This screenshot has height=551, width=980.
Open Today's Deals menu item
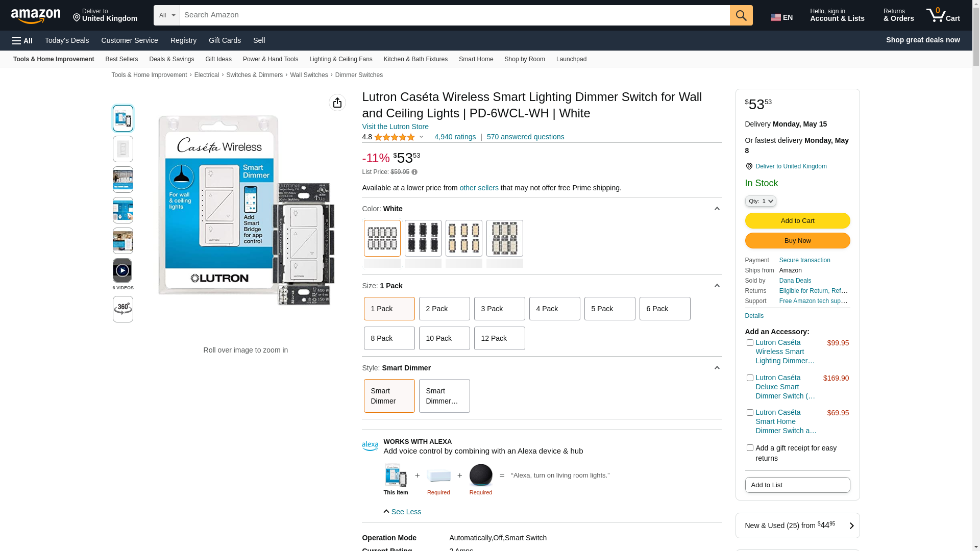(67, 40)
